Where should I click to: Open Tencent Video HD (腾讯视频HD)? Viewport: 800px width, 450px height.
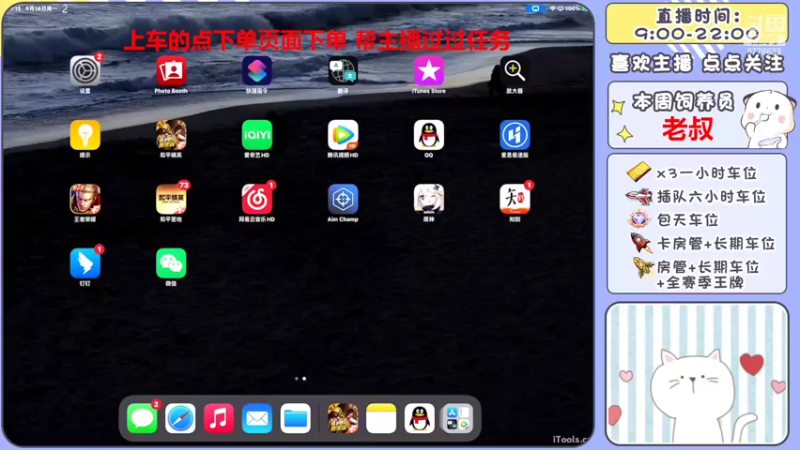click(x=343, y=135)
